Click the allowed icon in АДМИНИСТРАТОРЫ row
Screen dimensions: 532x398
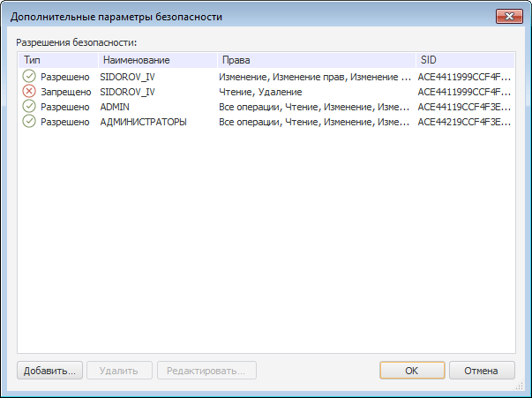click(28, 121)
